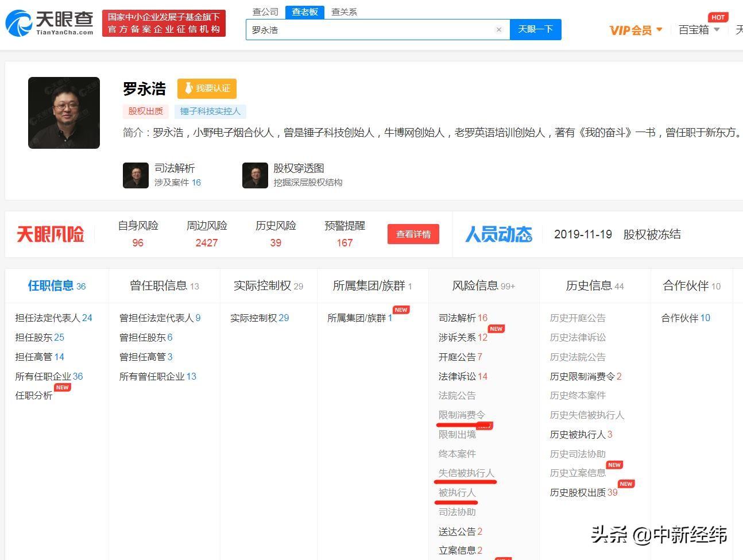Click 历史立案信息 entry

point(578,473)
